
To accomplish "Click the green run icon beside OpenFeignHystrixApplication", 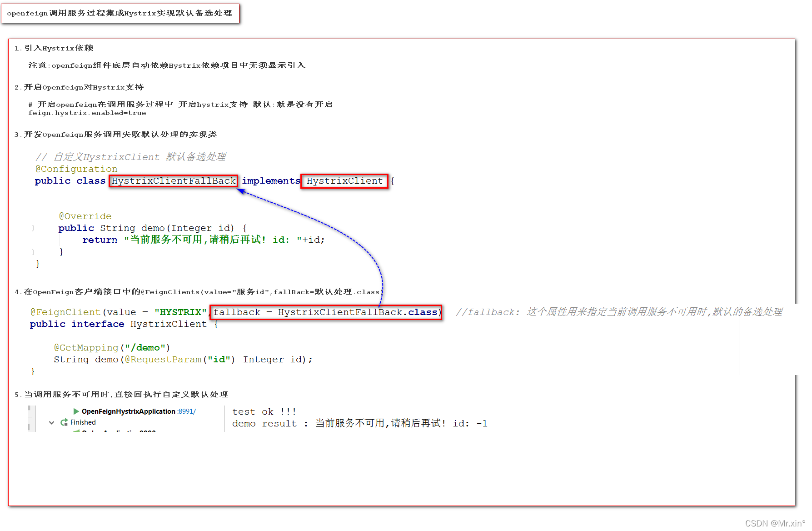I will pos(76,411).
